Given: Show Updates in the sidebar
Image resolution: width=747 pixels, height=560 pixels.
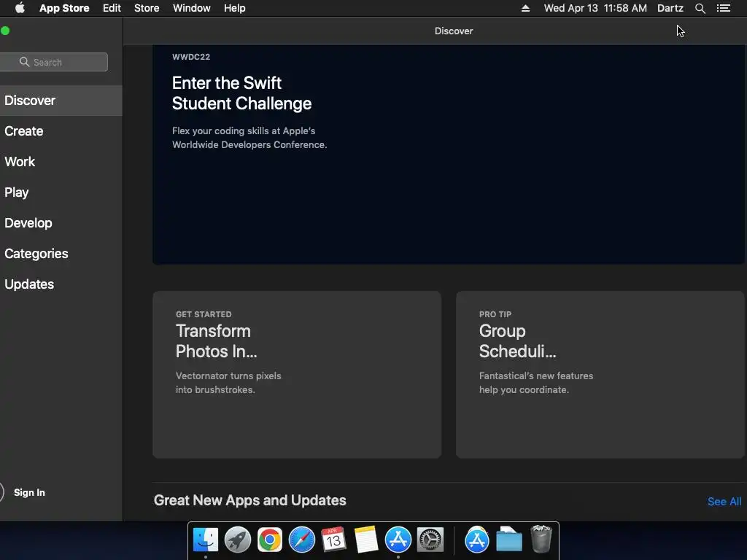Looking at the screenshot, I should point(61,284).
